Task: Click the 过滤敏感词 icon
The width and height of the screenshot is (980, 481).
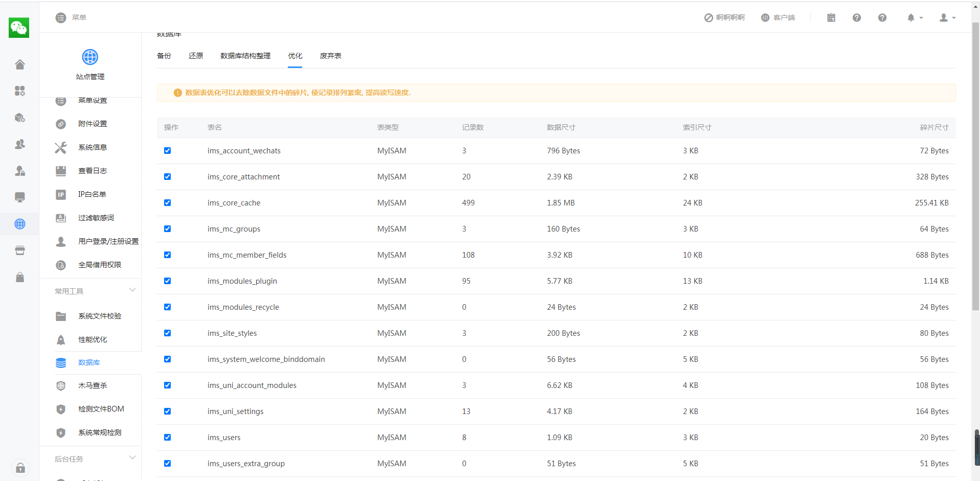Action: (x=61, y=218)
